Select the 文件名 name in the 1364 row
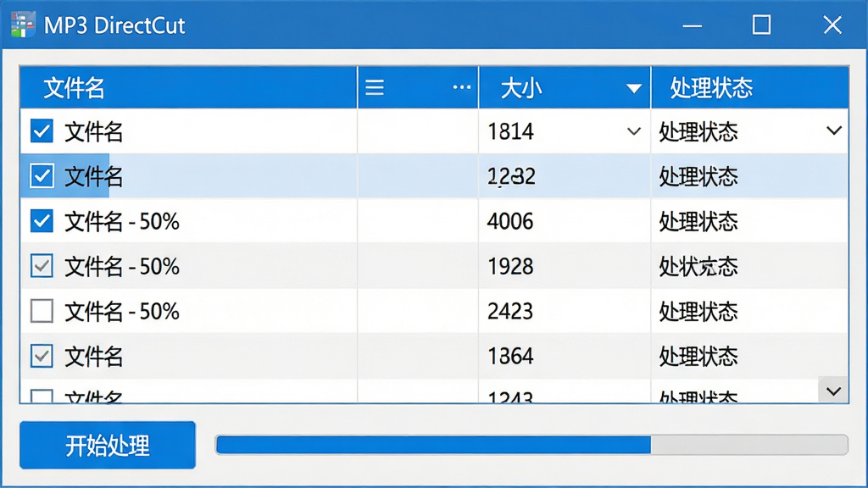 click(93, 357)
